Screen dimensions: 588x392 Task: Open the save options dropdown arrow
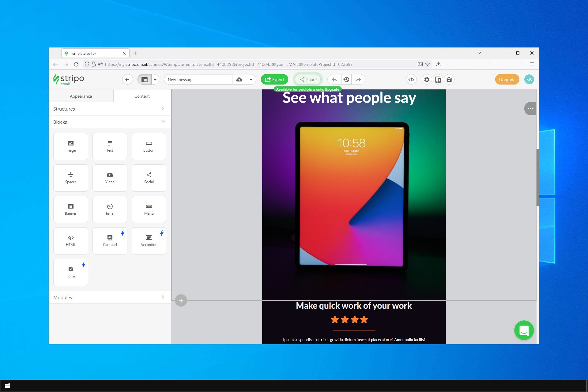[x=251, y=80]
